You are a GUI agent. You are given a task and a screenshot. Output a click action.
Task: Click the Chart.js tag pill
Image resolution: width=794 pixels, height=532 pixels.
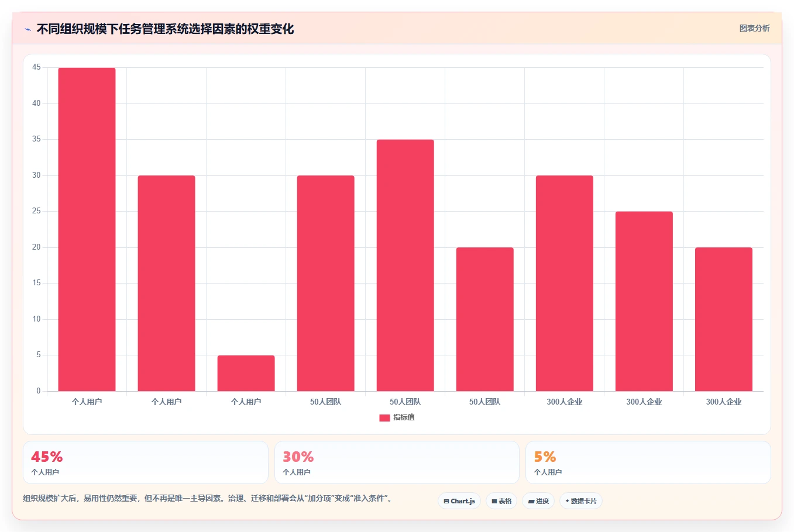coord(459,501)
